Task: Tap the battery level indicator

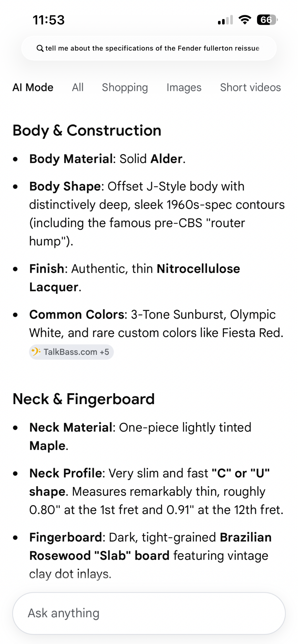Action: pos(267,20)
